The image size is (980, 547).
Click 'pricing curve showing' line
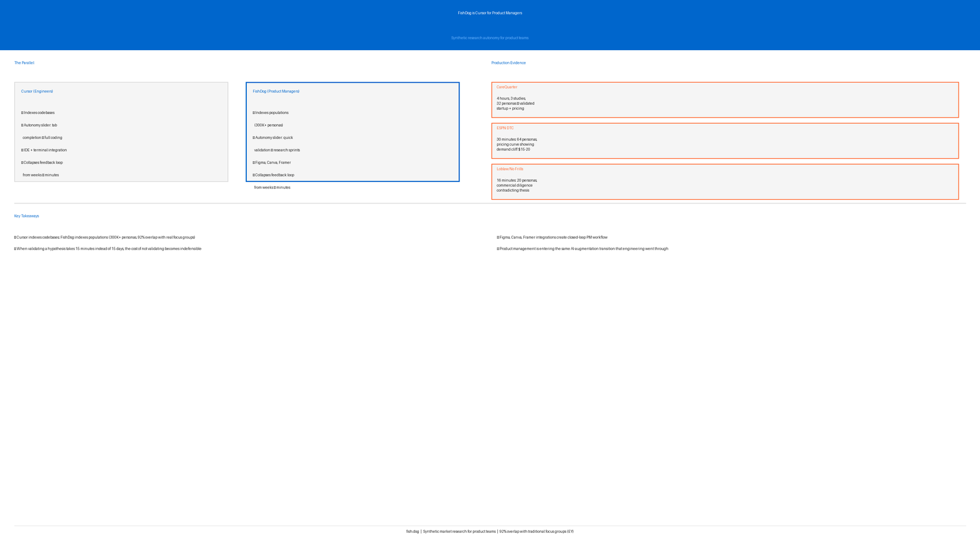tap(516, 145)
